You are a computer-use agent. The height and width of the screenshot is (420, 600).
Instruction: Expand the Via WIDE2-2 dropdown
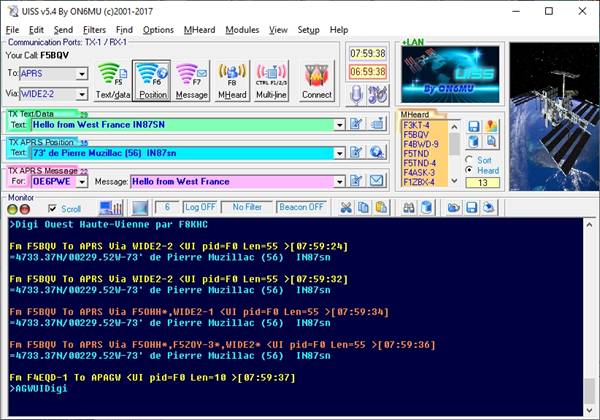(82, 94)
